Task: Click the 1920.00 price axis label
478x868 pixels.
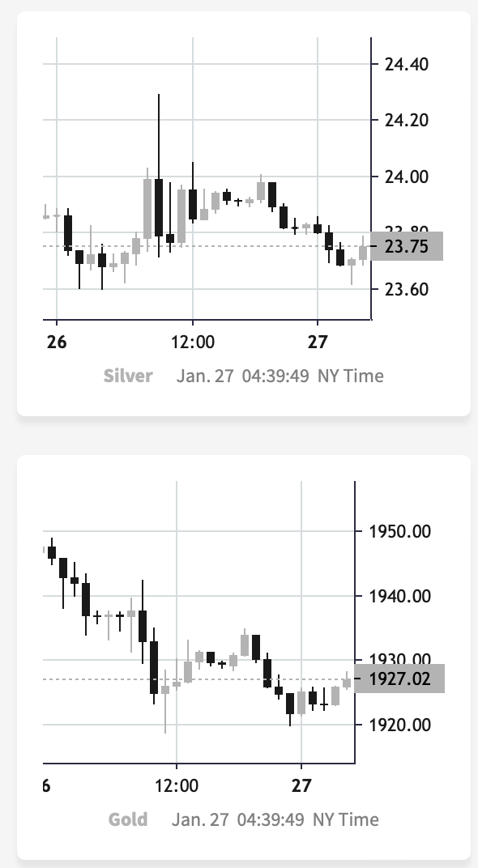Action: pos(400,724)
